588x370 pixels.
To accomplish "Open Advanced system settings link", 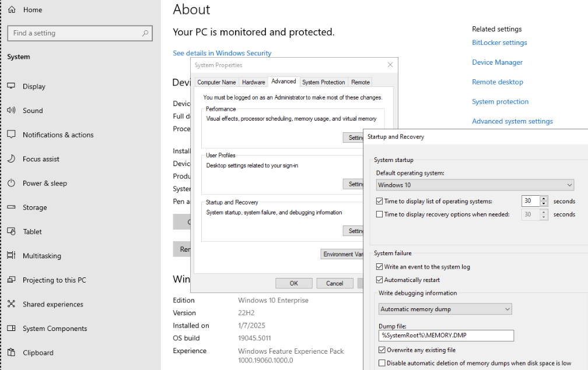I will point(512,121).
